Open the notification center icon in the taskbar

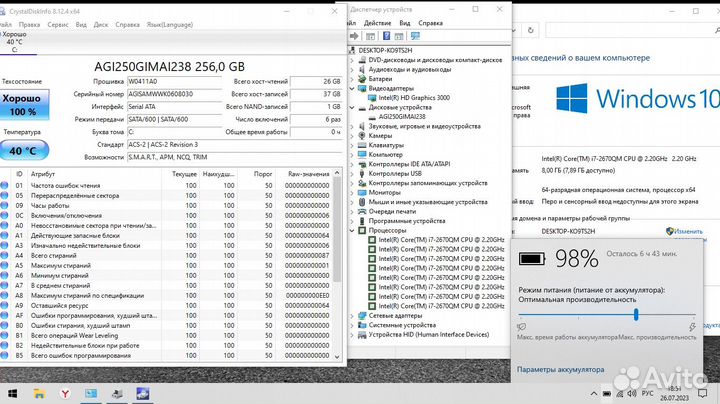tap(703, 394)
